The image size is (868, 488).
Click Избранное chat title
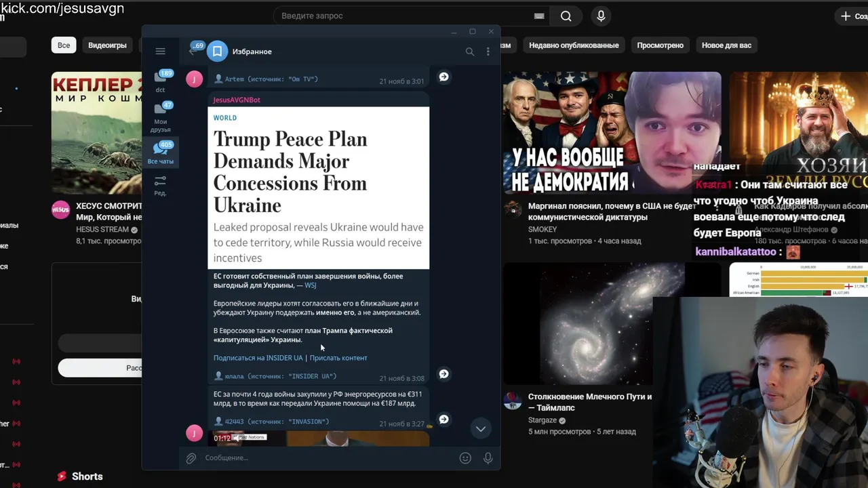252,52
